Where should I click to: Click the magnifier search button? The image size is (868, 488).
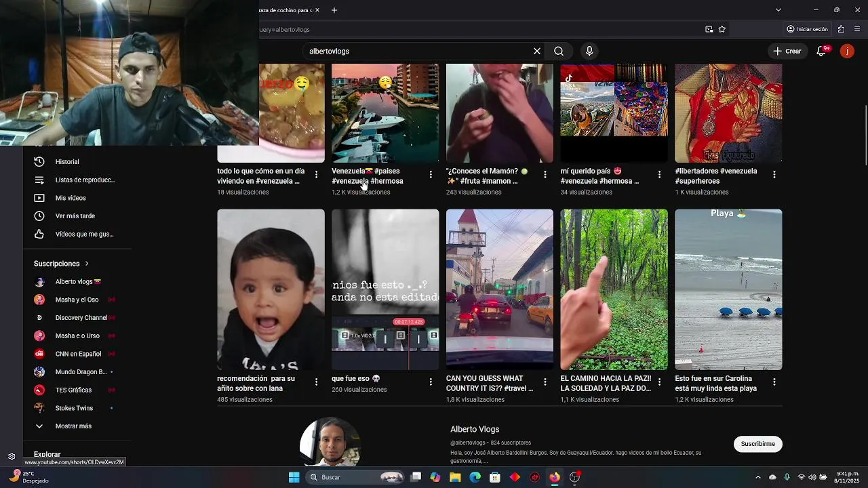click(559, 51)
